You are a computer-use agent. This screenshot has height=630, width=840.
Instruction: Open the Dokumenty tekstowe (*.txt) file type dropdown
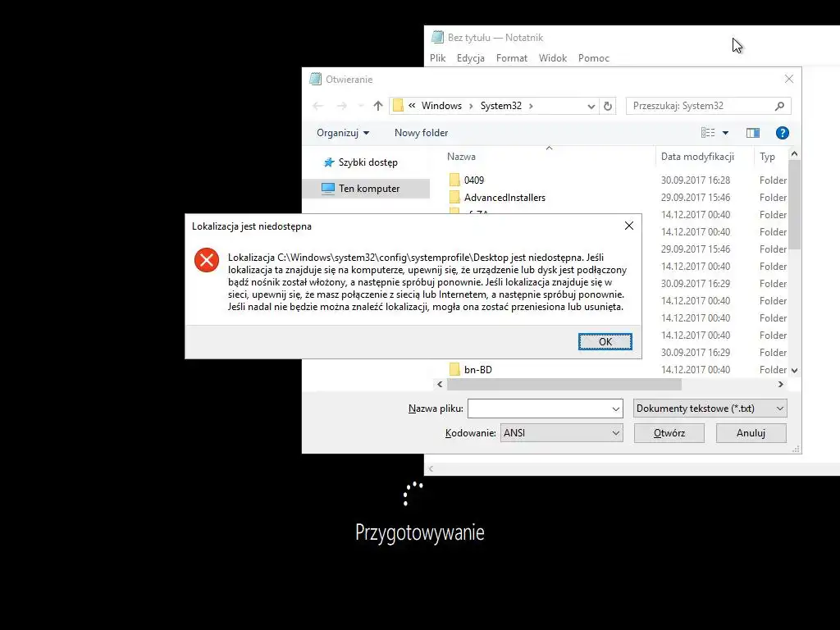pos(710,409)
